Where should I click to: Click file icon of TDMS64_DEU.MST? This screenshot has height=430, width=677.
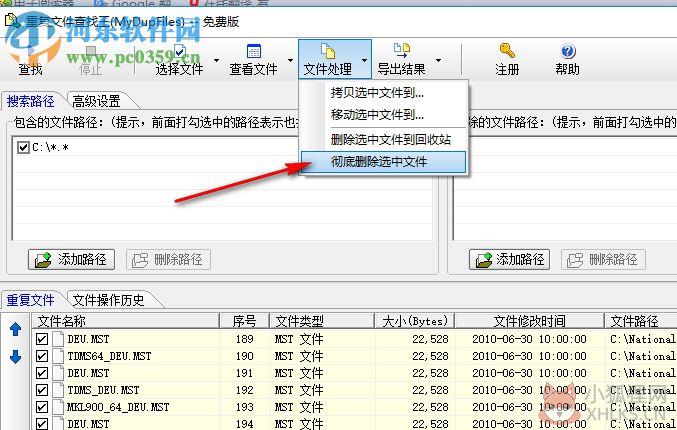[58, 356]
